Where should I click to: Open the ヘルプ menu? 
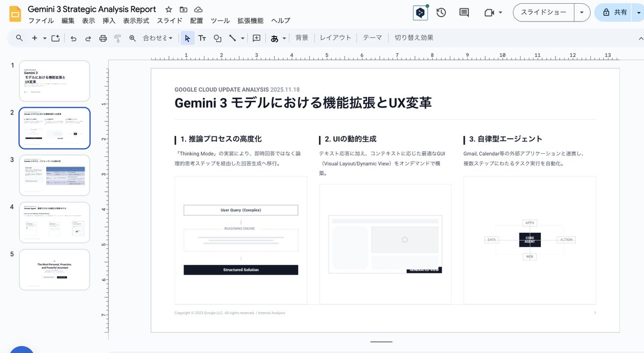[281, 21]
